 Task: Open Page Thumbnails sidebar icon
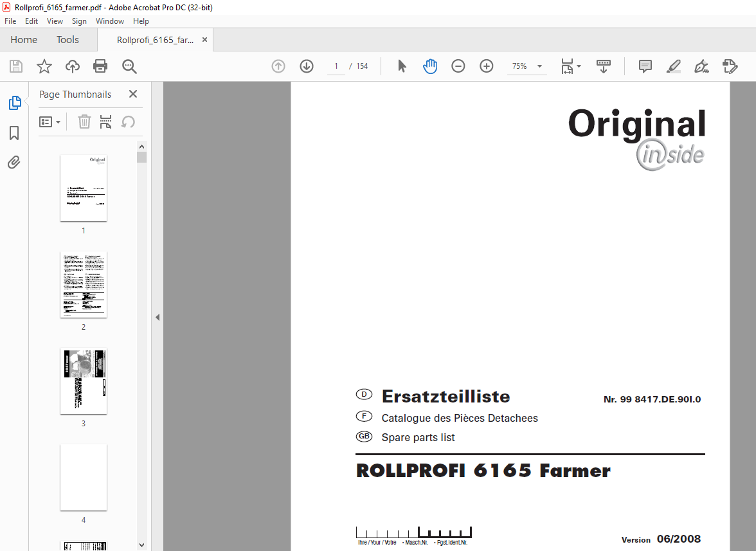(14, 103)
